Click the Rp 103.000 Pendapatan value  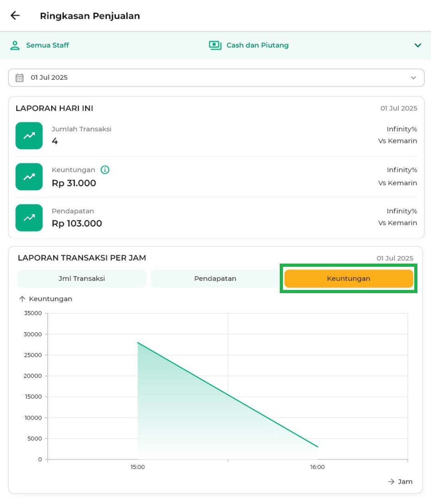pos(77,224)
